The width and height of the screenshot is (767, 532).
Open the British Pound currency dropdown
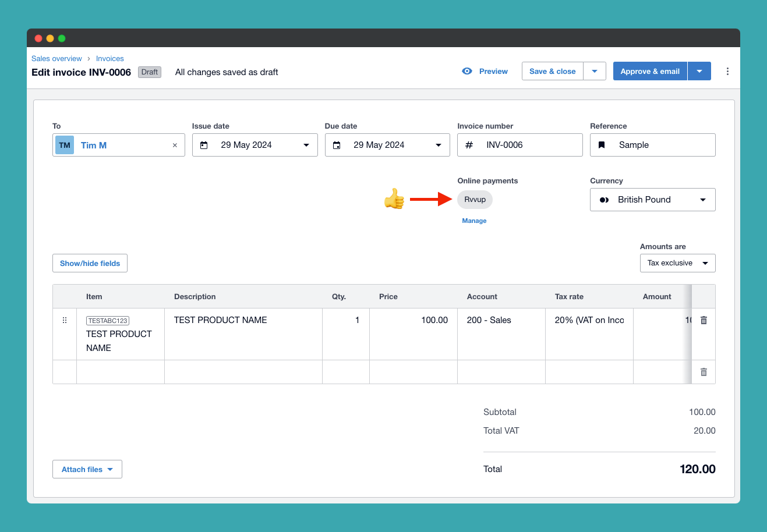(652, 200)
